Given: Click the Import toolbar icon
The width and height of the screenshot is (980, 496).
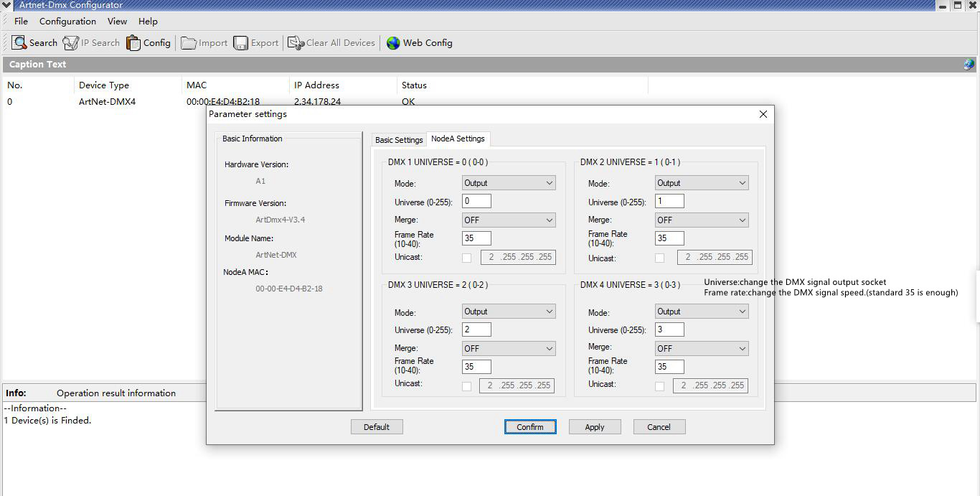Looking at the screenshot, I should 204,43.
